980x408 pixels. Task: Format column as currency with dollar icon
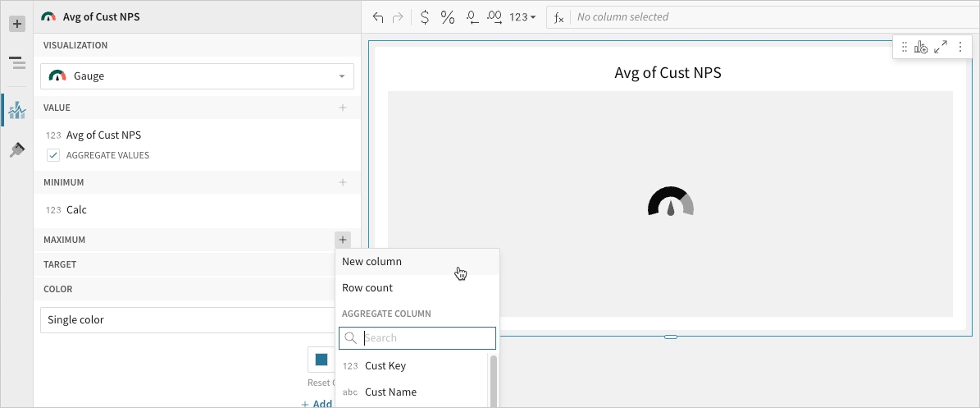pos(424,17)
